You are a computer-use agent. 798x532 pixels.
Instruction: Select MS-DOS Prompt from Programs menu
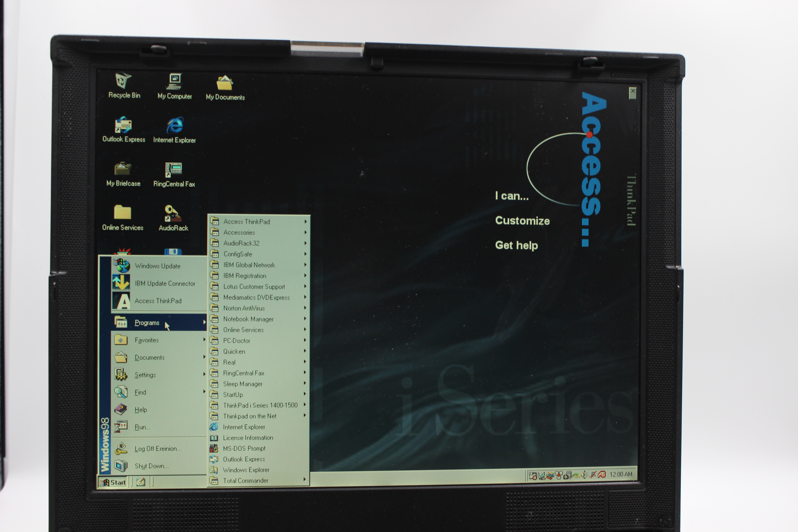coord(244,448)
